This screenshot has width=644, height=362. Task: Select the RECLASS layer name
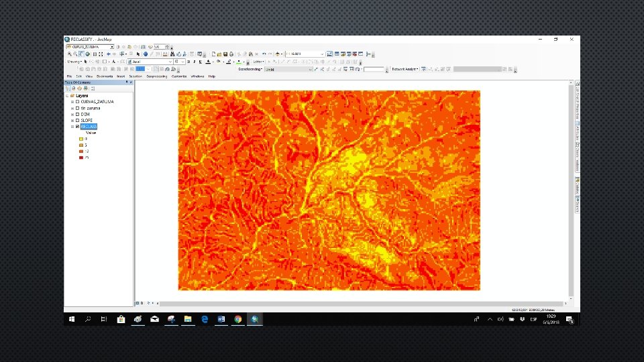89,127
